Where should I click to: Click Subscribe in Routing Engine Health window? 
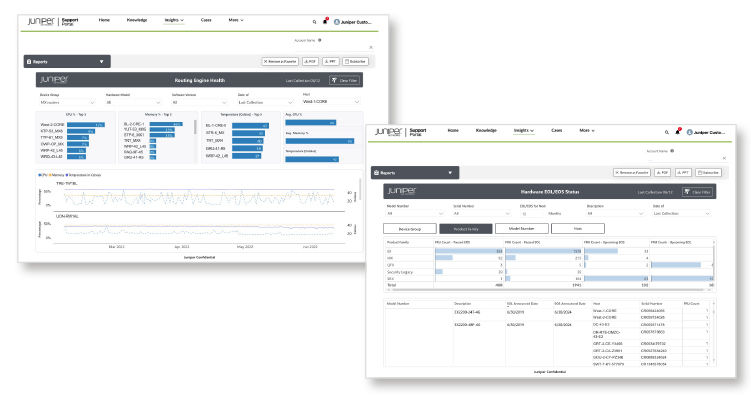pos(355,62)
